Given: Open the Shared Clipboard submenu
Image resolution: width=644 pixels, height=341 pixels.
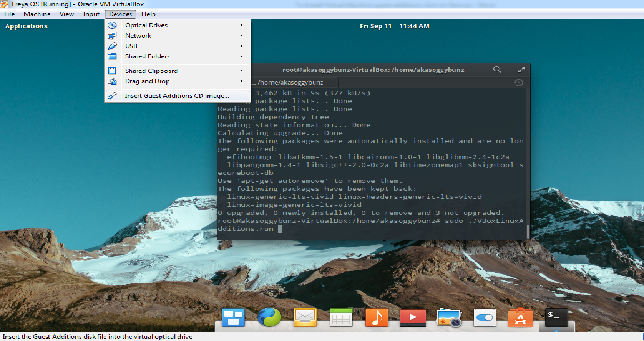Looking at the screenshot, I should [x=177, y=71].
